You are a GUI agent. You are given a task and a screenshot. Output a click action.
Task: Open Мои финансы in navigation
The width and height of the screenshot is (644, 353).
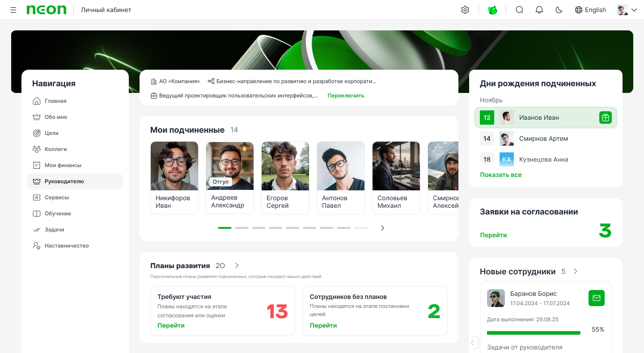(63, 165)
